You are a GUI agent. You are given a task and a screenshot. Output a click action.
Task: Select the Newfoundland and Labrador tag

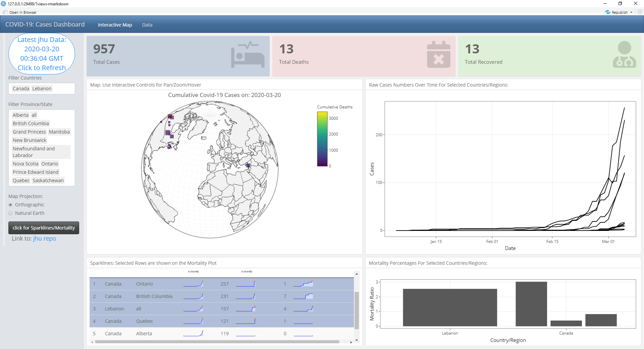(41, 152)
